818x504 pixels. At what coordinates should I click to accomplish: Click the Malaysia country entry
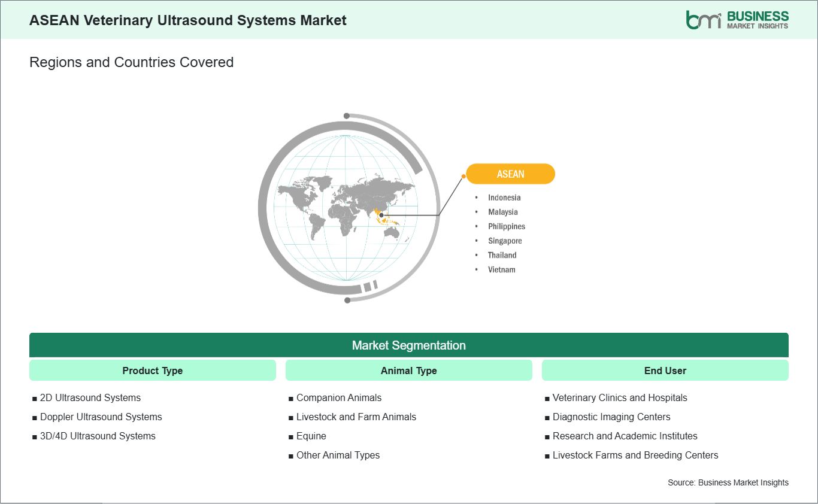[503, 212]
